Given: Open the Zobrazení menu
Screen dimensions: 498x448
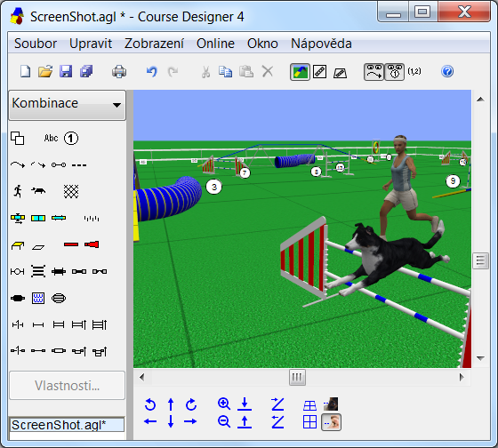Looking at the screenshot, I should (x=154, y=44).
